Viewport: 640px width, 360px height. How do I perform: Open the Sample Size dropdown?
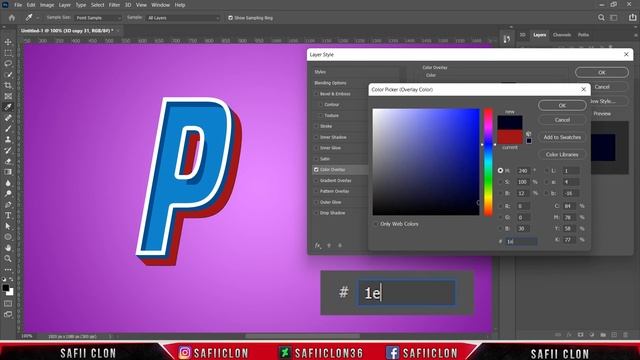98,18
